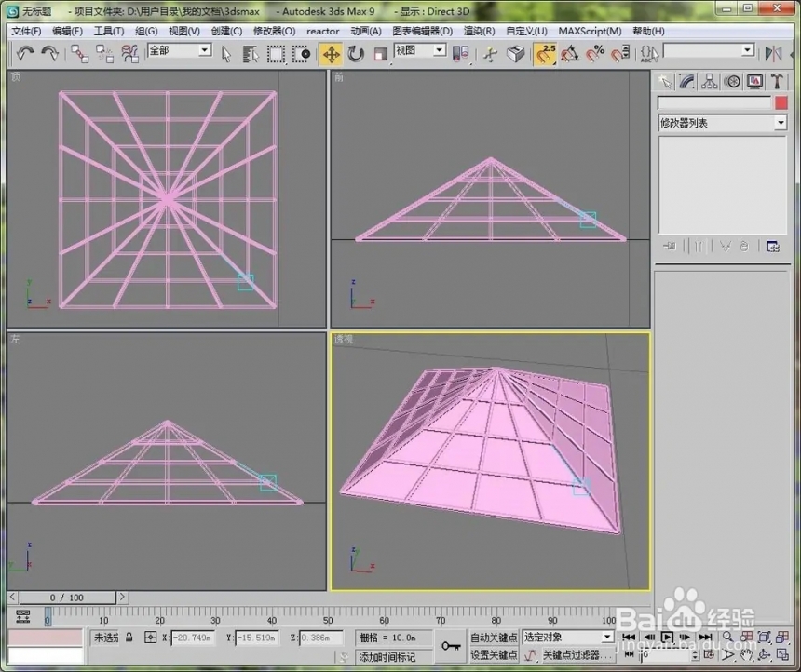Open the 修改器(O) menu
Viewport: 801px width, 672px height.
(x=275, y=31)
